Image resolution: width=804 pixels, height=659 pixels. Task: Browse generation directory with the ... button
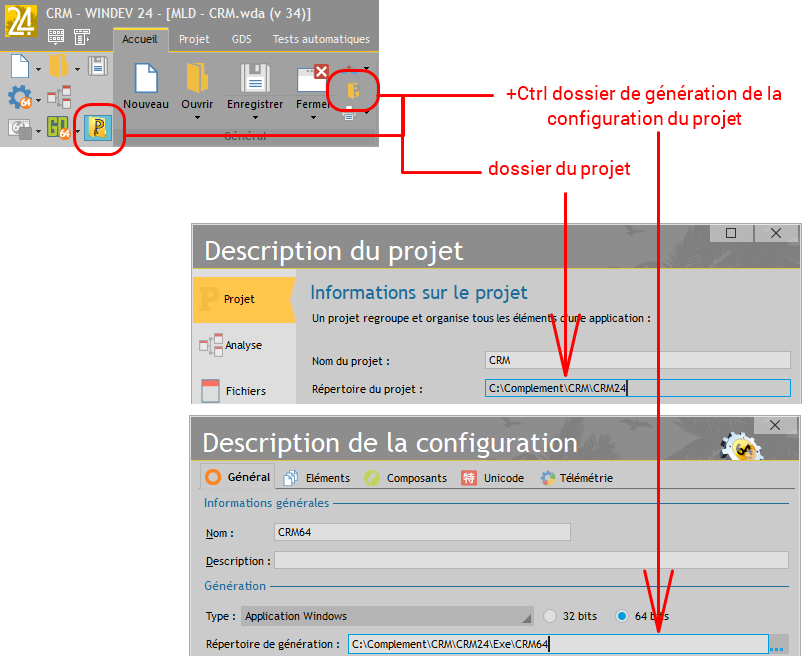pos(777,645)
